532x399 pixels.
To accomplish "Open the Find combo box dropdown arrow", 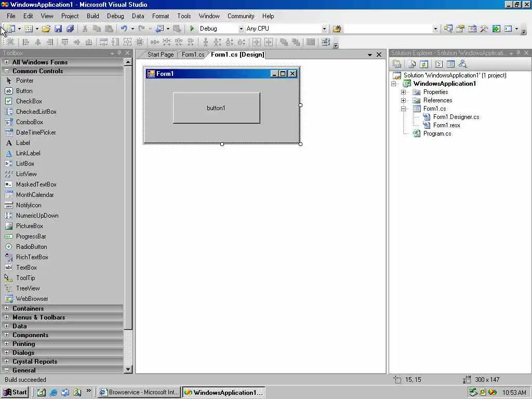I will tap(436, 29).
